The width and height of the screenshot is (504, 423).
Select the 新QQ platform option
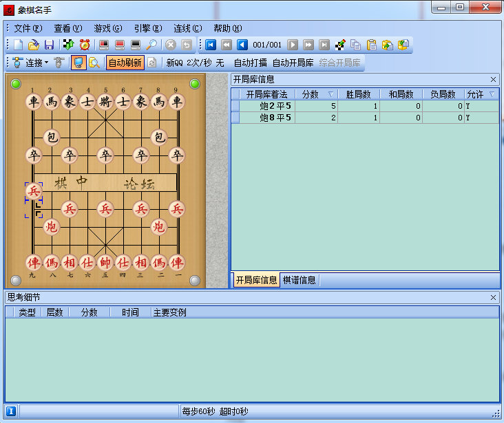click(x=174, y=63)
